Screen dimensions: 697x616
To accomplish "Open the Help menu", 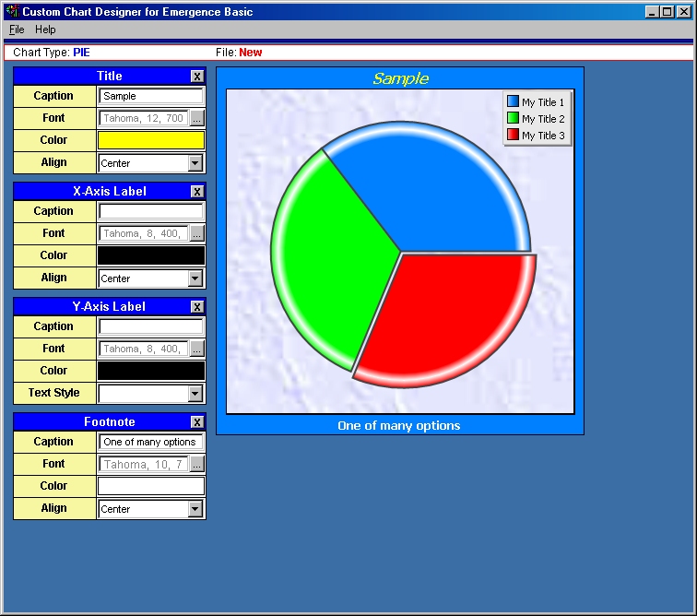I will pyautogui.click(x=45, y=30).
